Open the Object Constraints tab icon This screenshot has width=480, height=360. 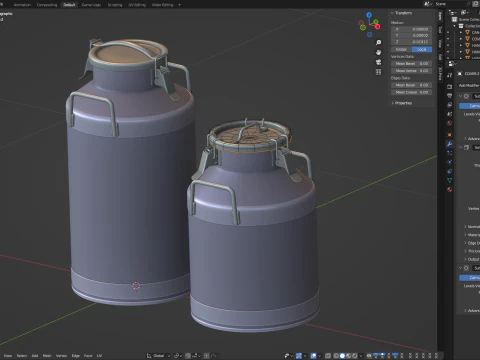point(449,171)
